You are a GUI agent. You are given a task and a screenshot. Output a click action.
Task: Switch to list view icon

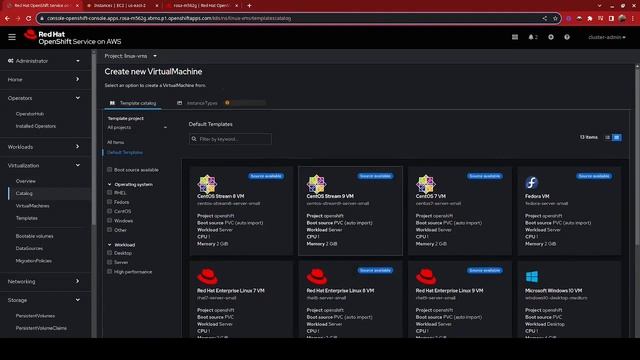click(x=607, y=138)
